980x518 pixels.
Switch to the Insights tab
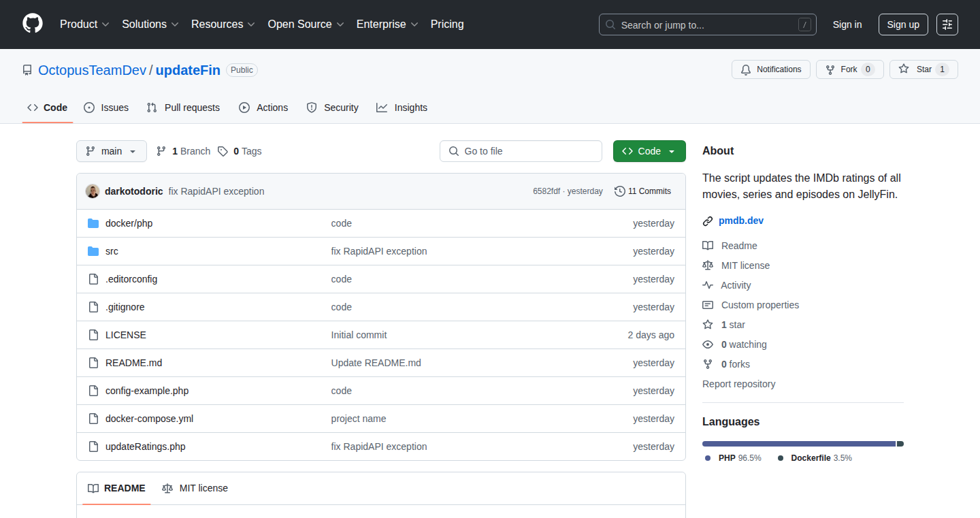pos(402,108)
